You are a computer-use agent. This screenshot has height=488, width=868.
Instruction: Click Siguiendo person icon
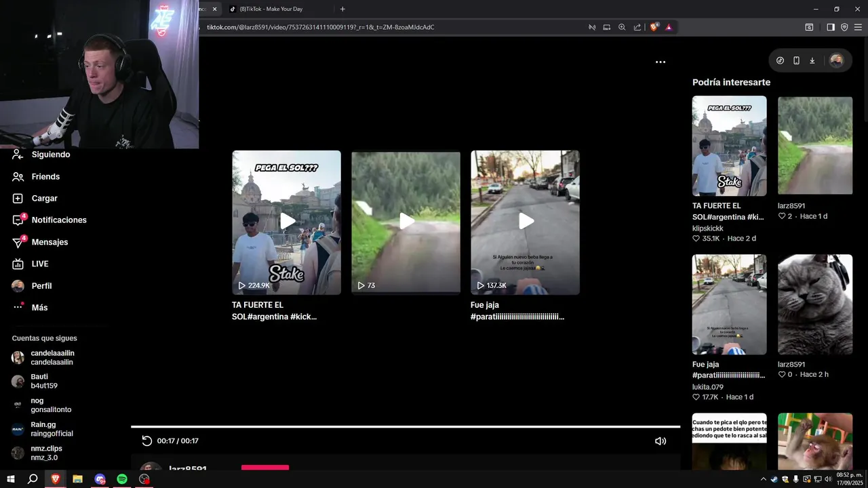(x=18, y=155)
